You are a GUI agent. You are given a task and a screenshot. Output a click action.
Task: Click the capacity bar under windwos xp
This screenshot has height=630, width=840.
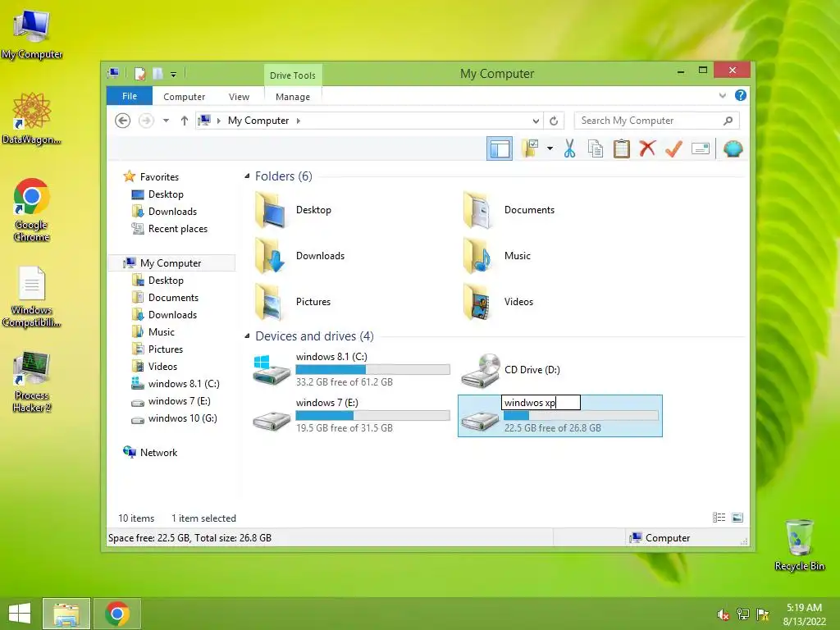tap(581, 416)
